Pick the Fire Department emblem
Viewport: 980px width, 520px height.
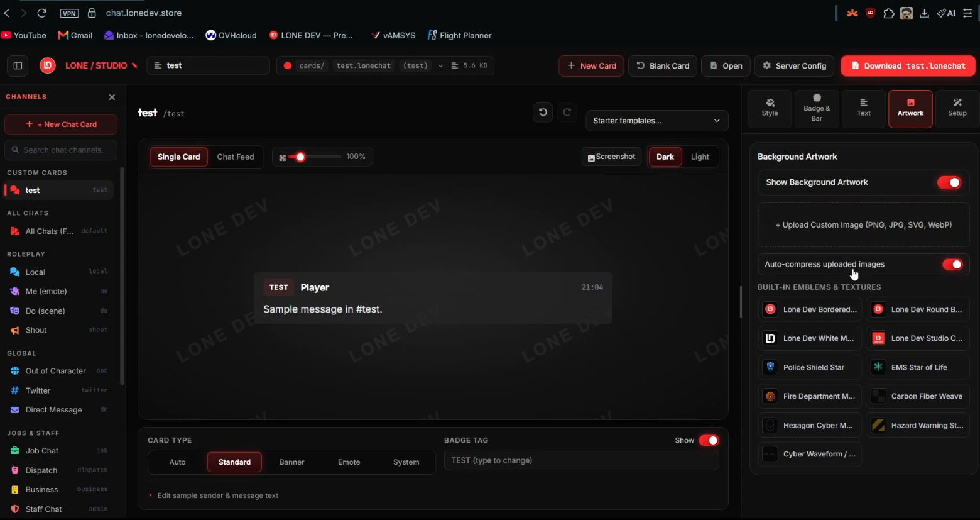(x=809, y=396)
